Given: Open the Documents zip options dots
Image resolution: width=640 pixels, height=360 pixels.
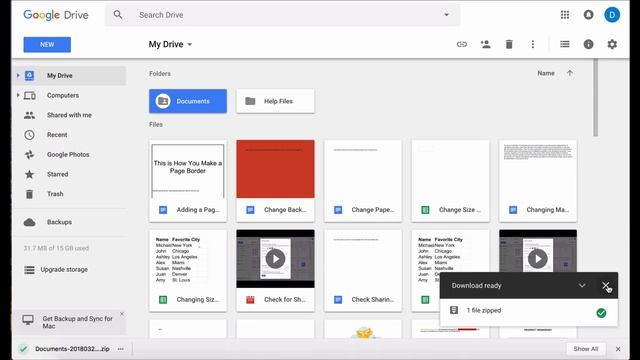Looking at the screenshot, I should (x=120, y=349).
